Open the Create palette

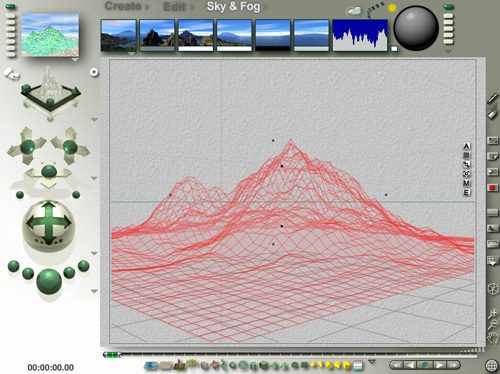tap(123, 6)
